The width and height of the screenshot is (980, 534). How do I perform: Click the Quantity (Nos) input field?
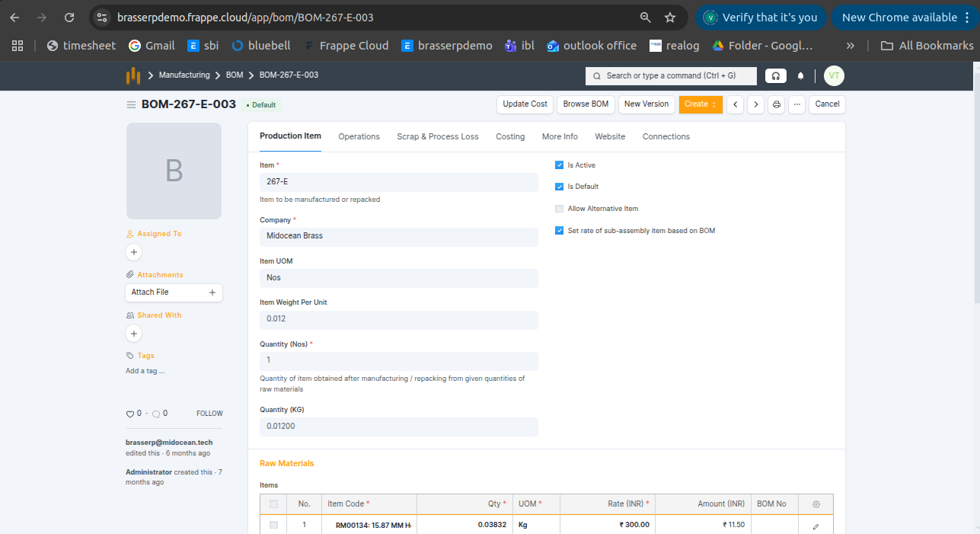pyautogui.click(x=398, y=360)
